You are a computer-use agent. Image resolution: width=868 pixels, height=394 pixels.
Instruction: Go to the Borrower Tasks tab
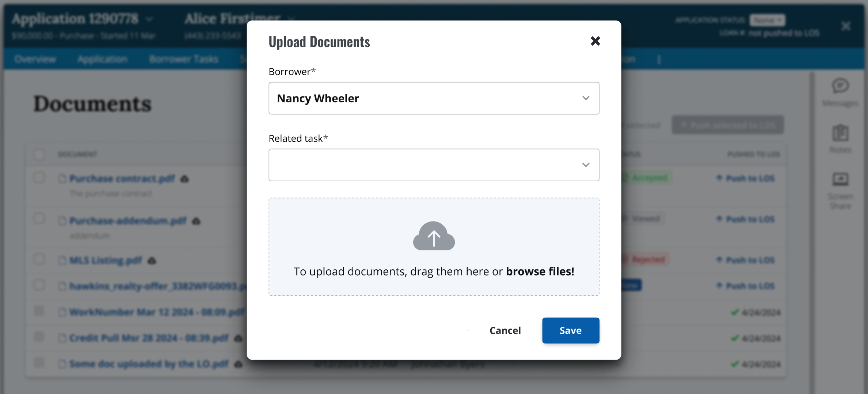point(184,59)
